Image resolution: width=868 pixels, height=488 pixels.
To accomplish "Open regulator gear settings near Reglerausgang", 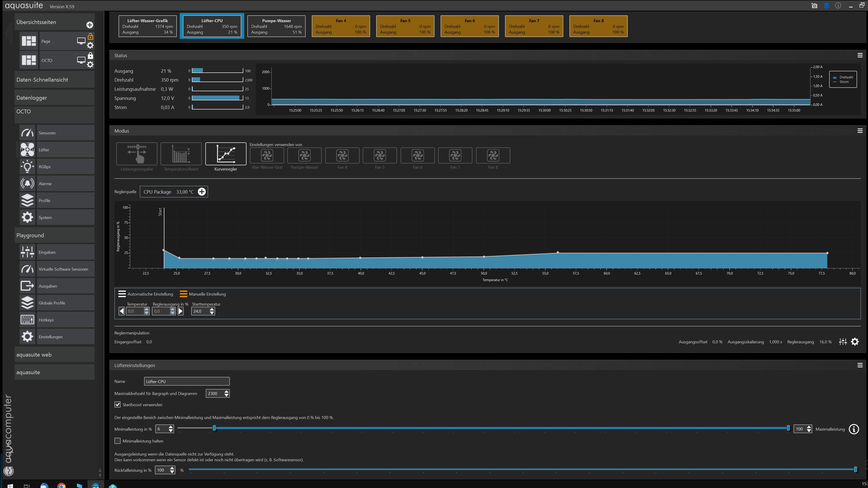I will point(855,342).
